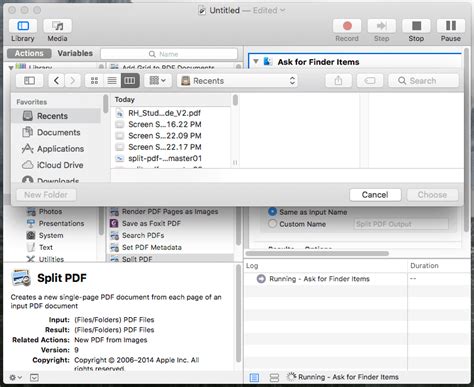Show the workflow log view icon

254,377
